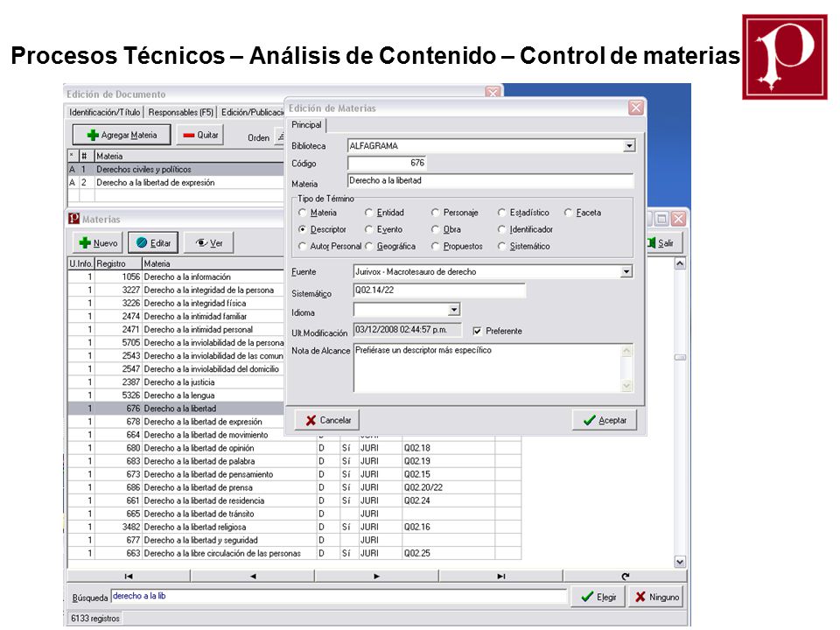Click the U.Info. column header
Image resolution: width=840 pixels, height=630 pixels.
click(80, 263)
